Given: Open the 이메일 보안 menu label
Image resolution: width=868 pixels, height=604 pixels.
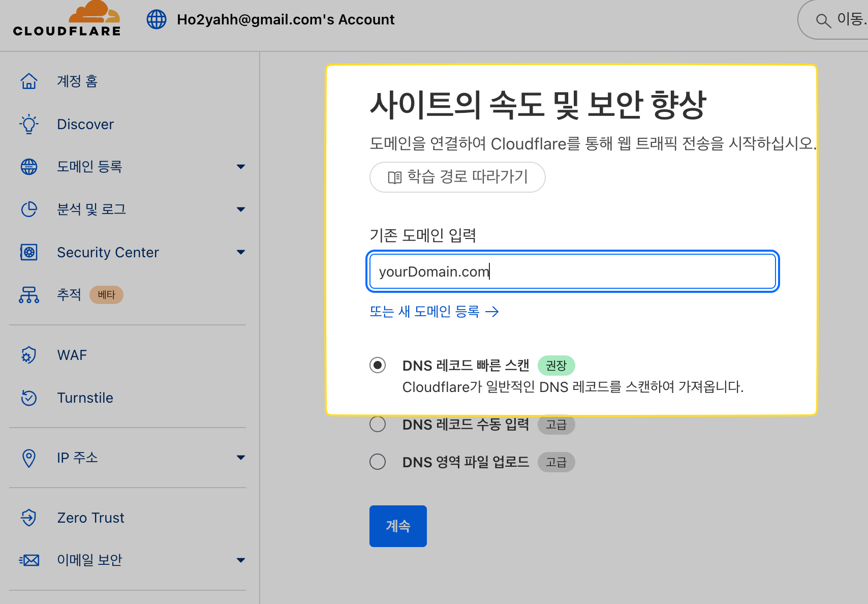Looking at the screenshot, I should (89, 560).
